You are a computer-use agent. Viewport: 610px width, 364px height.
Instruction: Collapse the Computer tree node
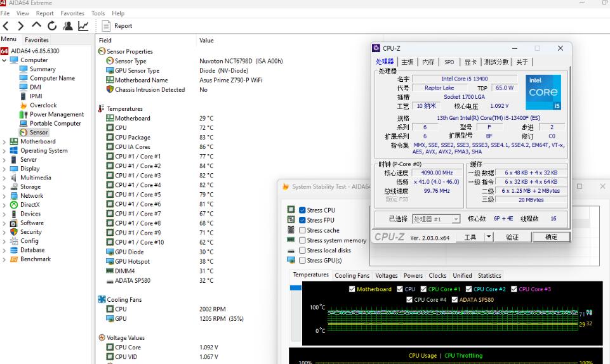4,60
